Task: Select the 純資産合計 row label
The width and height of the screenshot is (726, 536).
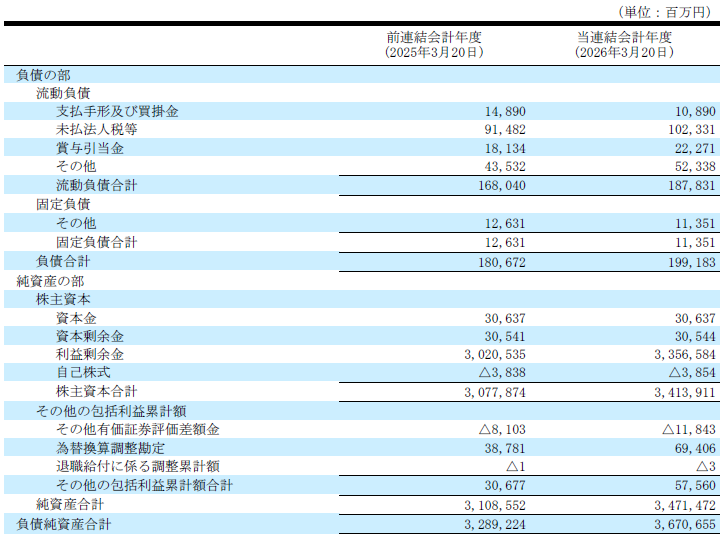Action: tap(70, 504)
